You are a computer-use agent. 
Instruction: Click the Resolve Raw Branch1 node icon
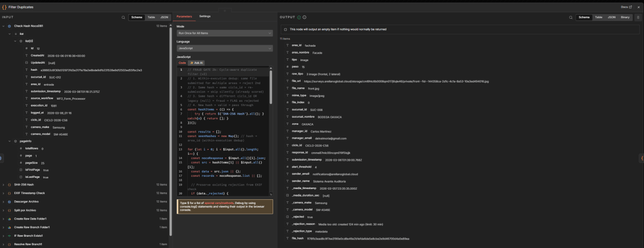pos(10,244)
